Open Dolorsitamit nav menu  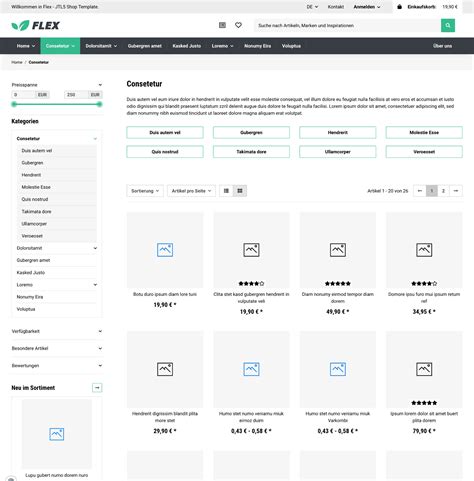point(101,46)
